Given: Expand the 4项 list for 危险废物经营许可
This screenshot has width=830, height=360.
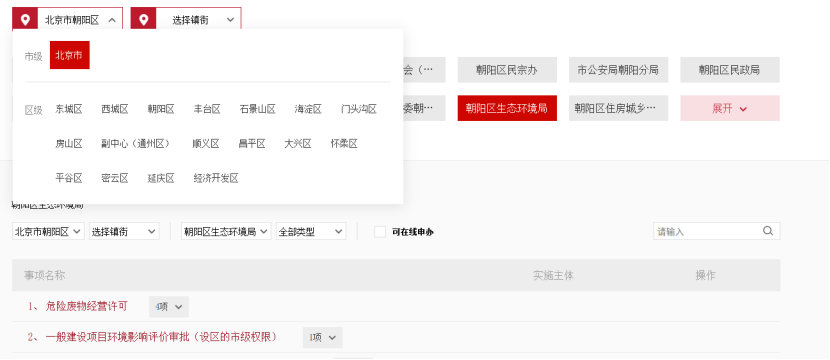Looking at the screenshot, I should pyautogui.click(x=169, y=307).
